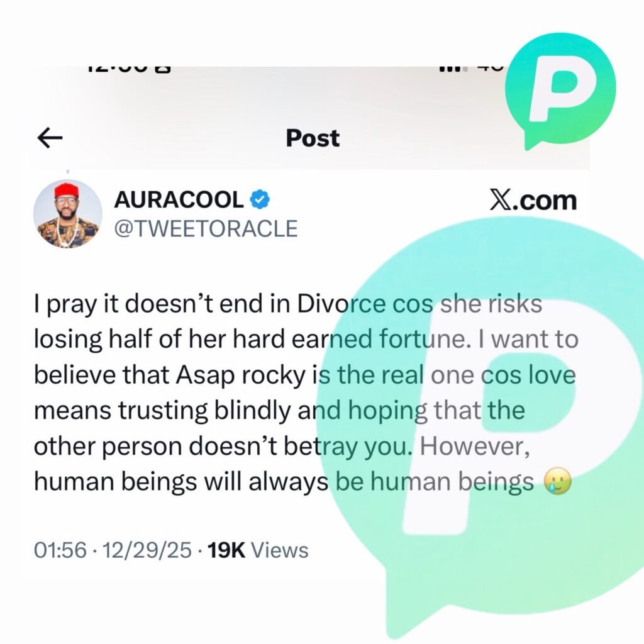Click the AURACOOL display name
Image resolution: width=644 pixels, height=644 pixels.
179,200
